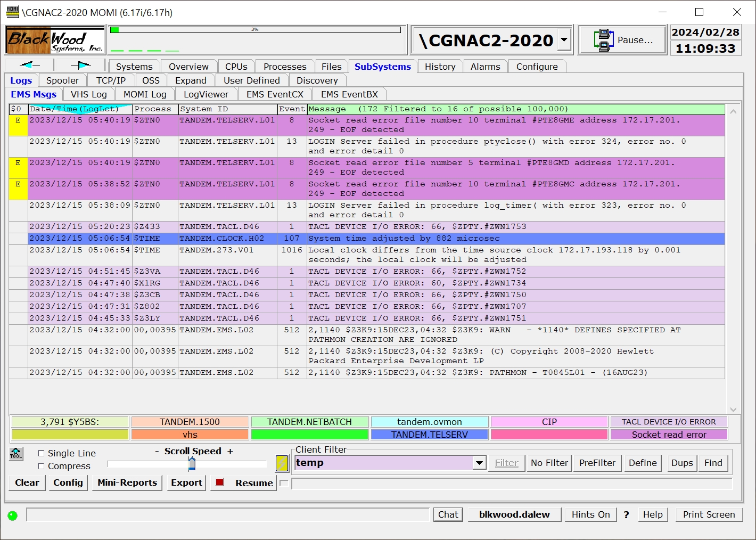
Task: Click the Define button
Action: [643, 463]
